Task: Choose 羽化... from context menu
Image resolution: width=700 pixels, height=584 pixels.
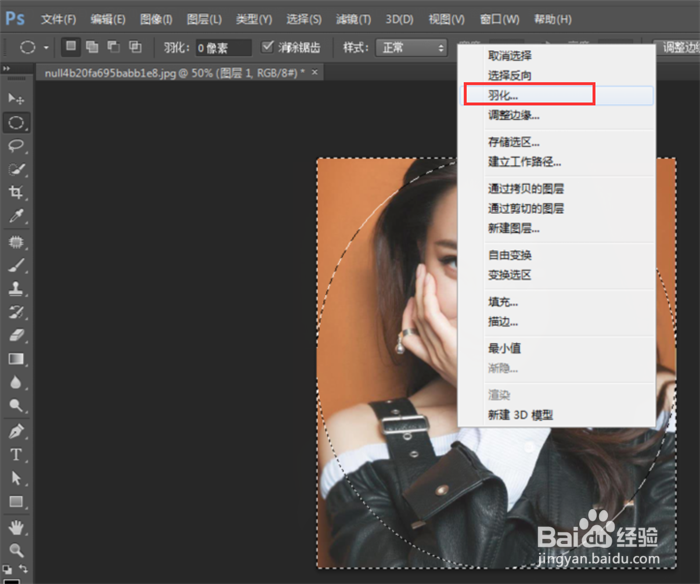Action: click(557, 95)
